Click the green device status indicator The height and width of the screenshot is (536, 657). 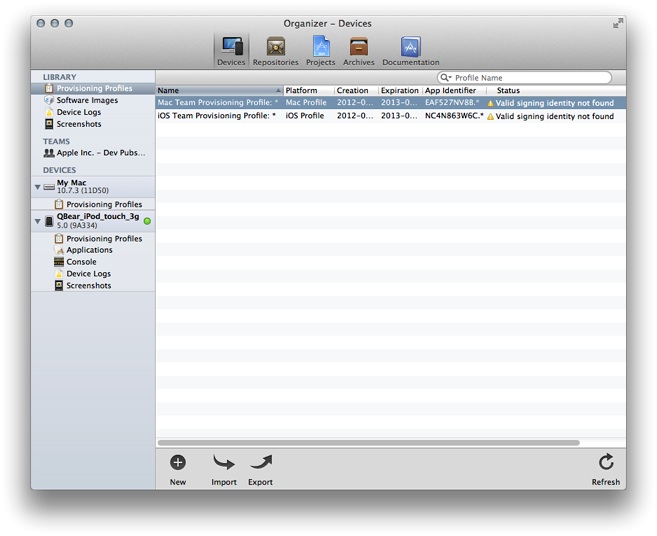click(147, 221)
